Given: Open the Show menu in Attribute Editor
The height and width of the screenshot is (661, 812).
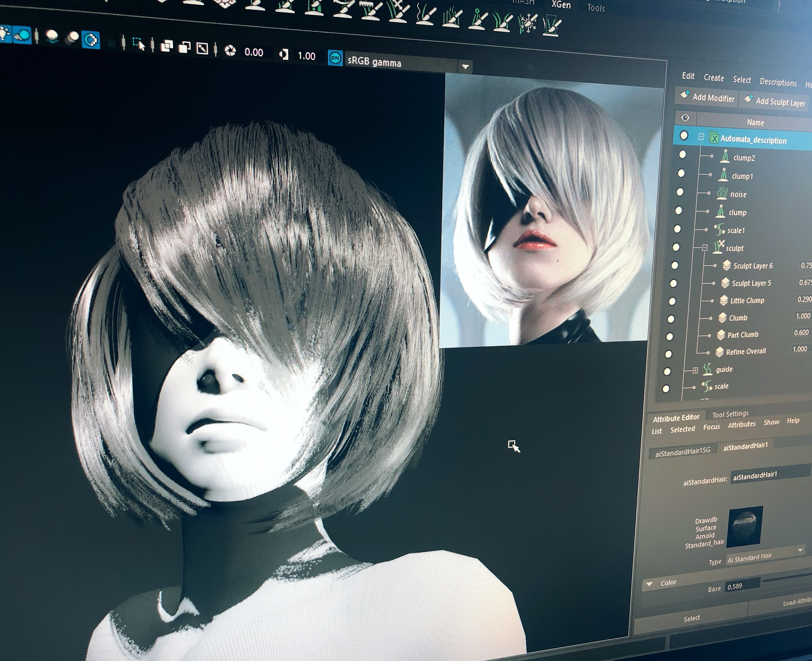Looking at the screenshot, I should click(x=771, y=422).
